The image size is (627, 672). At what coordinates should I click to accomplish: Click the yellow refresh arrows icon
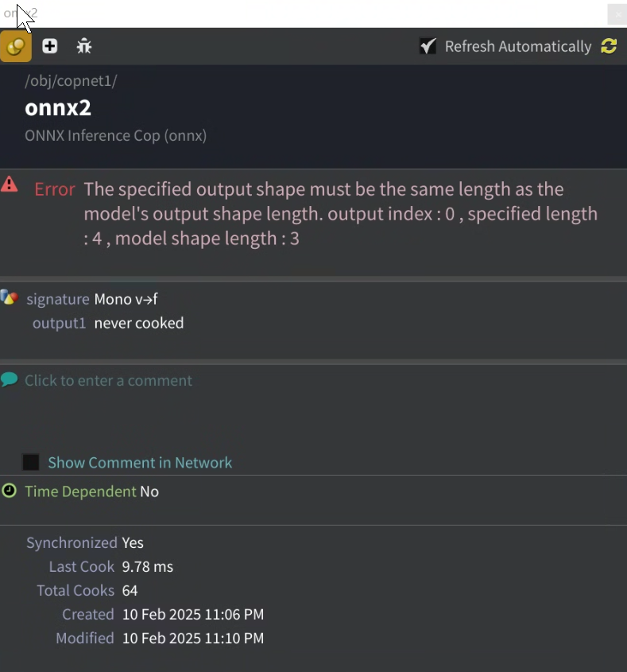609,46
